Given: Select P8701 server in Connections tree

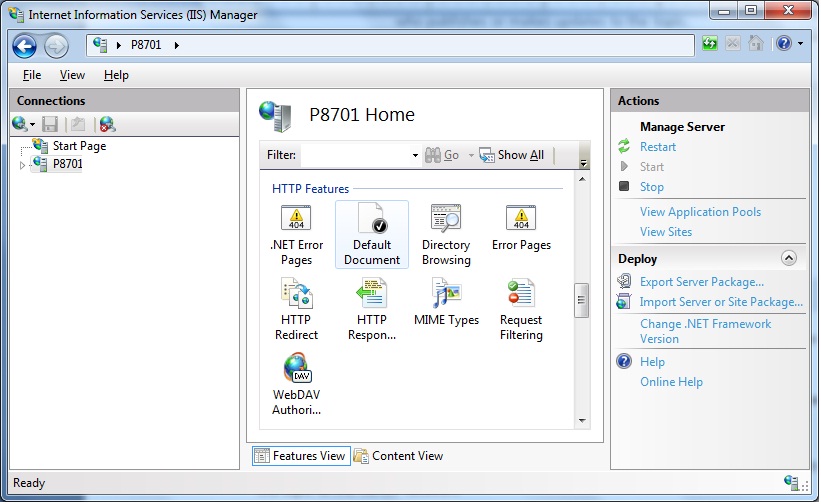Looking at the screenshot, I should [68, 164].
